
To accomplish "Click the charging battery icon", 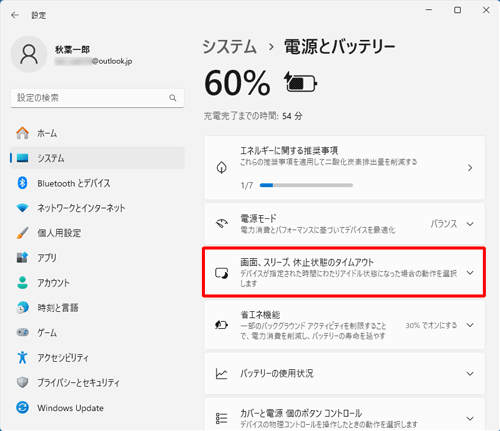I will tap(300, 82).
